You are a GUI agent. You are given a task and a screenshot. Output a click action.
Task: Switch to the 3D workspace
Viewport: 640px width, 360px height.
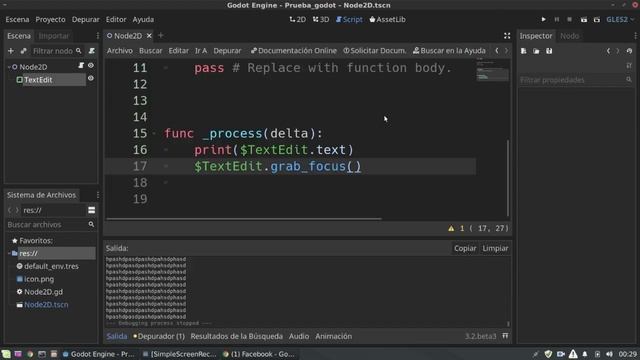click(321, 19)
